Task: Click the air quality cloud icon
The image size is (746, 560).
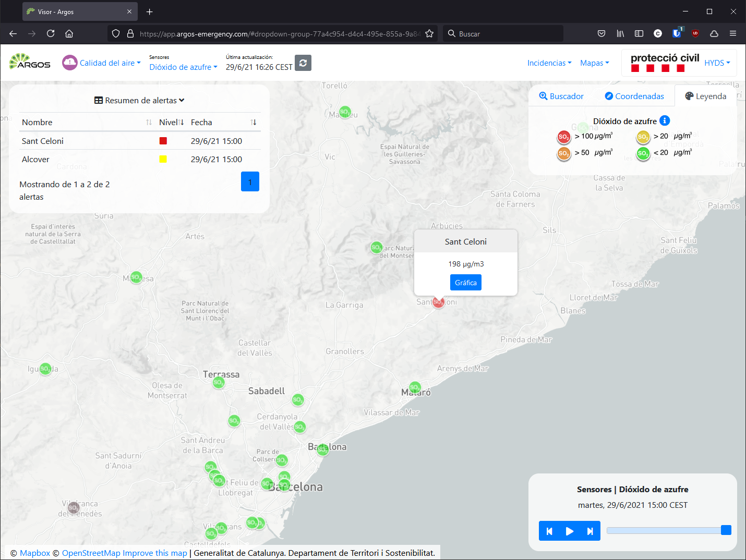Action: click(69, 63)
